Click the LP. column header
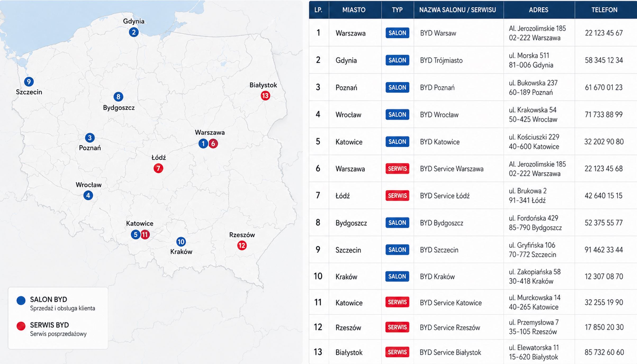Screen dimensions: 637x364 (318, 10)
